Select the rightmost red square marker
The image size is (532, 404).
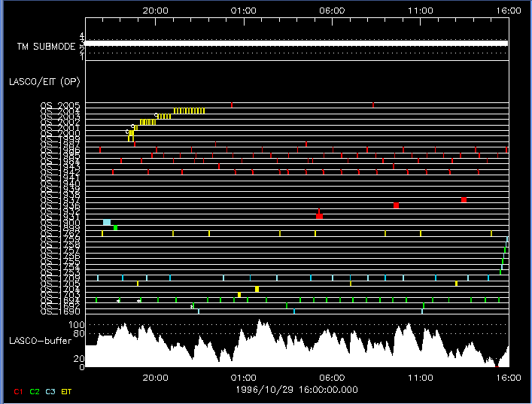(x=464, y=200)
